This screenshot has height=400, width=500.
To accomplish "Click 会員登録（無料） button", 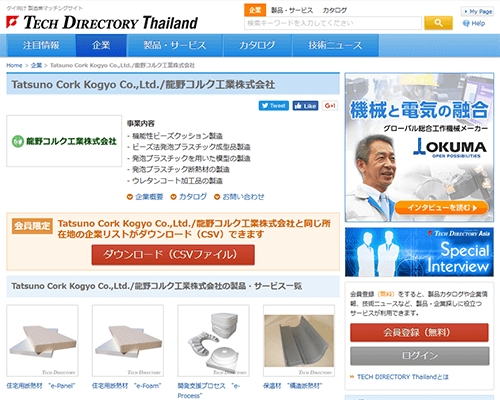I will click(420, 332).
